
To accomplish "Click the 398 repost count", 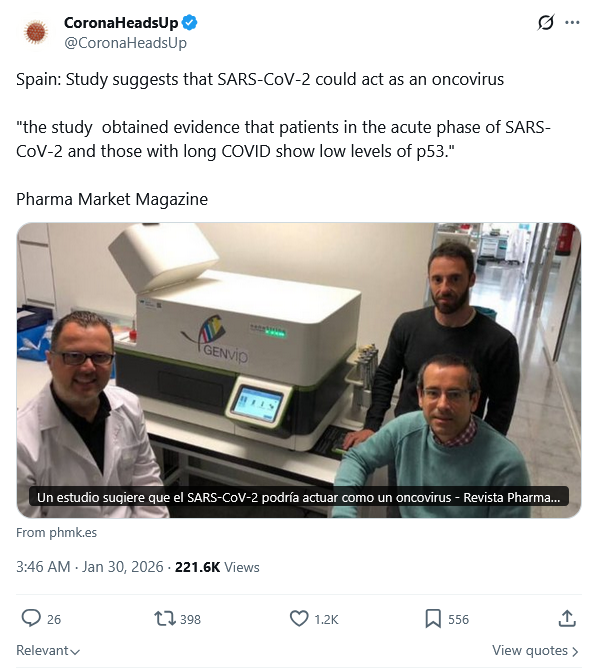I will point(190,619).
